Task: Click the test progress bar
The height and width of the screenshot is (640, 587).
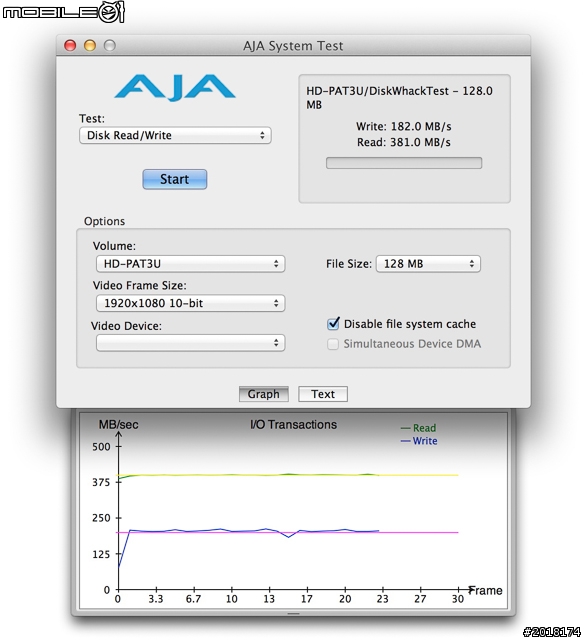Action: 404,163
